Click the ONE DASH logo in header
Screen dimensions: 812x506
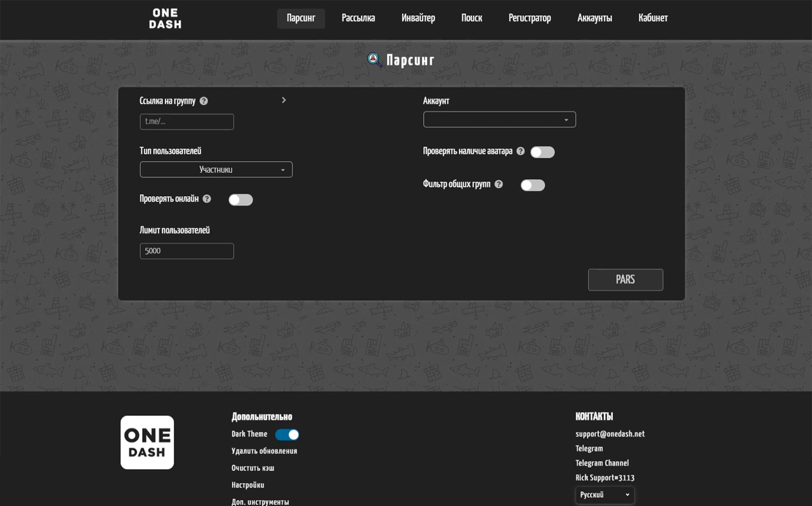(165, 18)
